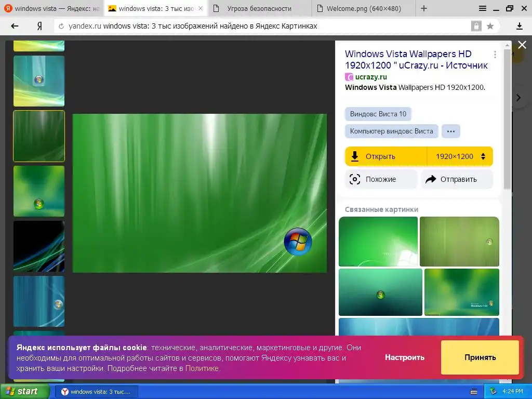This screenshot has height=399, width=532.
Task: Open related green 'Windows Vista' logo wallpaper
Action: 462,292
